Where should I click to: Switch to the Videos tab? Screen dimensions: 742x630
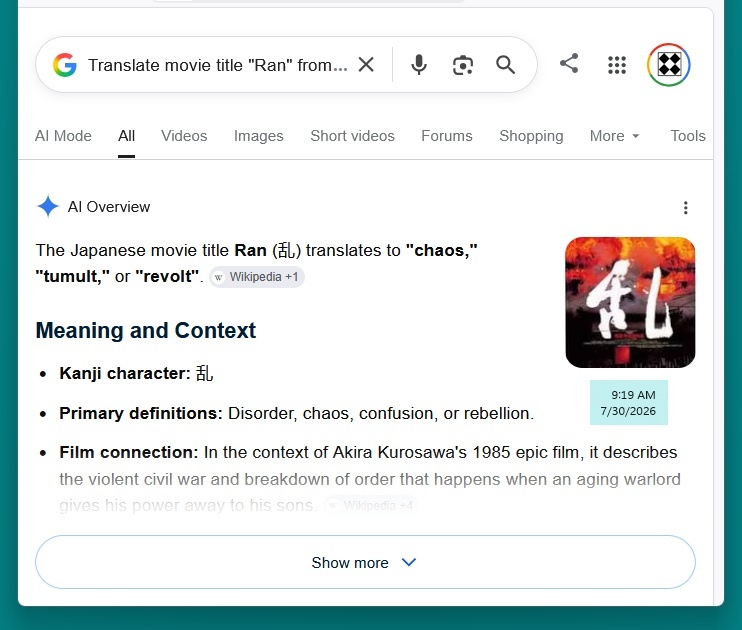coord(184,136)
